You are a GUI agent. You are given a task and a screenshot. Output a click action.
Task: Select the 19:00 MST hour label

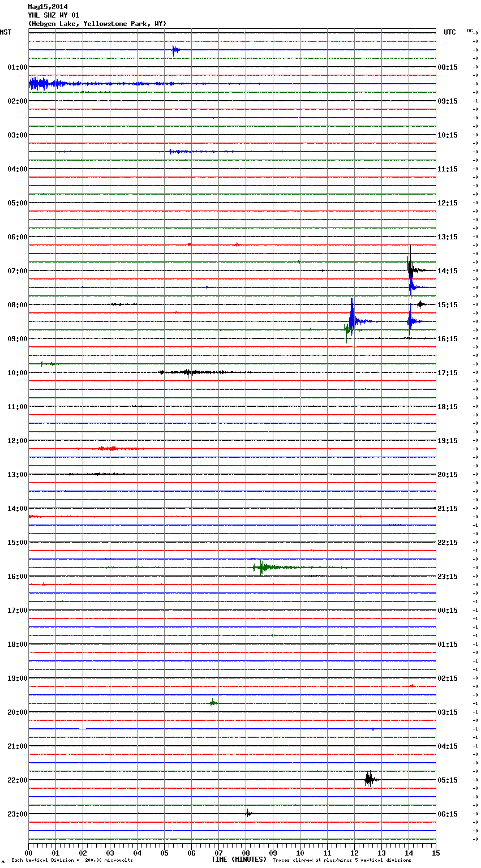pos(18,678)
